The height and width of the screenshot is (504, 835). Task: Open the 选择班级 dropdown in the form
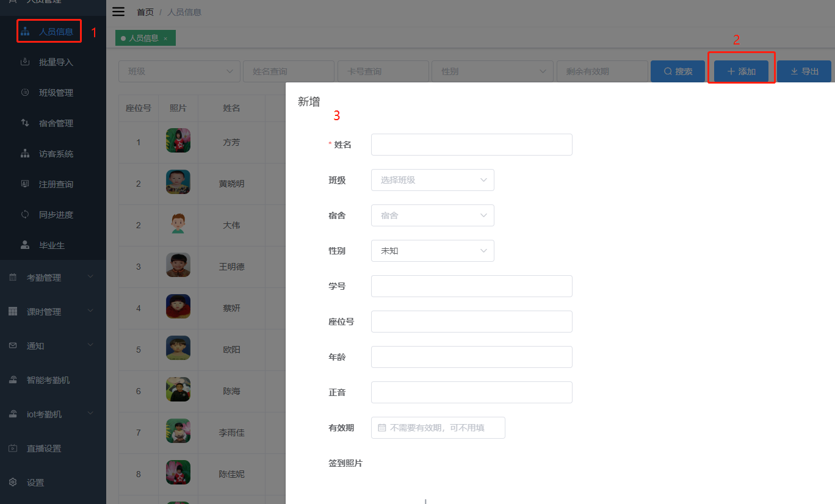coord(432,180)
